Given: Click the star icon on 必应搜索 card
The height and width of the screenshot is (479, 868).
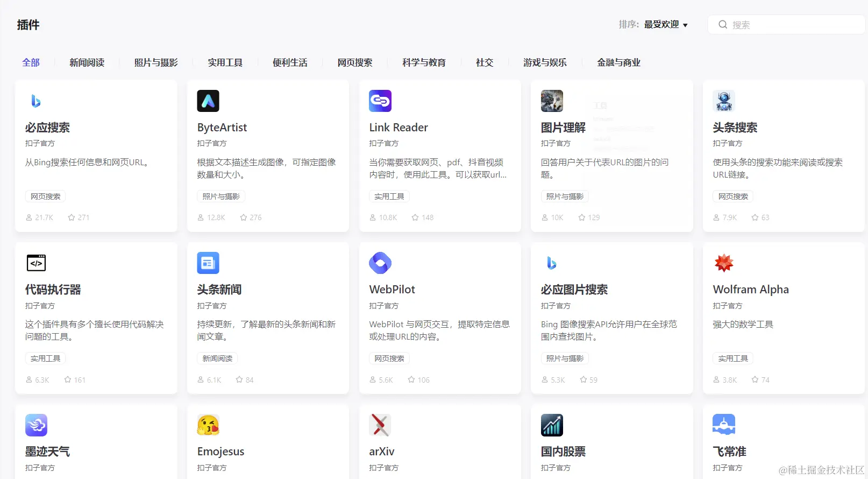Looking at the screenshot, I should 72,217.
